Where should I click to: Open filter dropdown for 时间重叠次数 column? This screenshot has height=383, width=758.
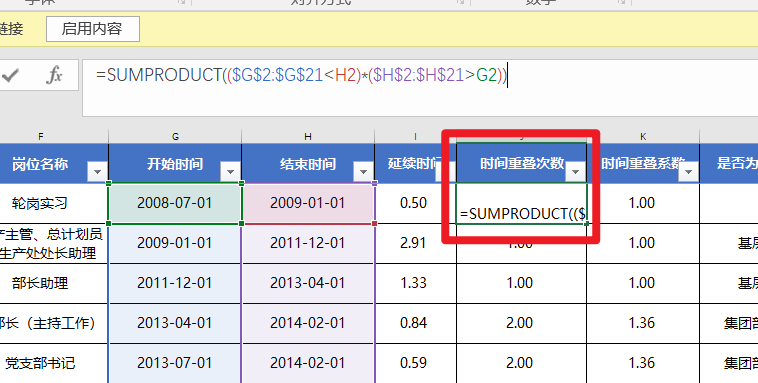coord(575,172)
